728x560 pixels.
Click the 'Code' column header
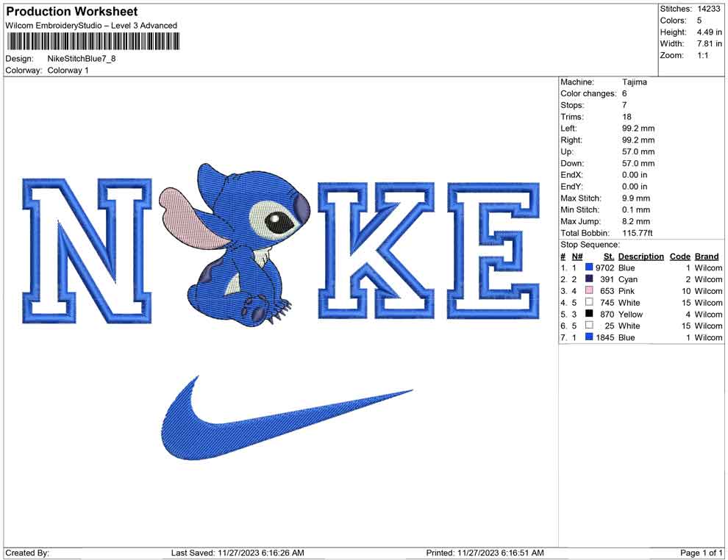(x=680, y=256)
